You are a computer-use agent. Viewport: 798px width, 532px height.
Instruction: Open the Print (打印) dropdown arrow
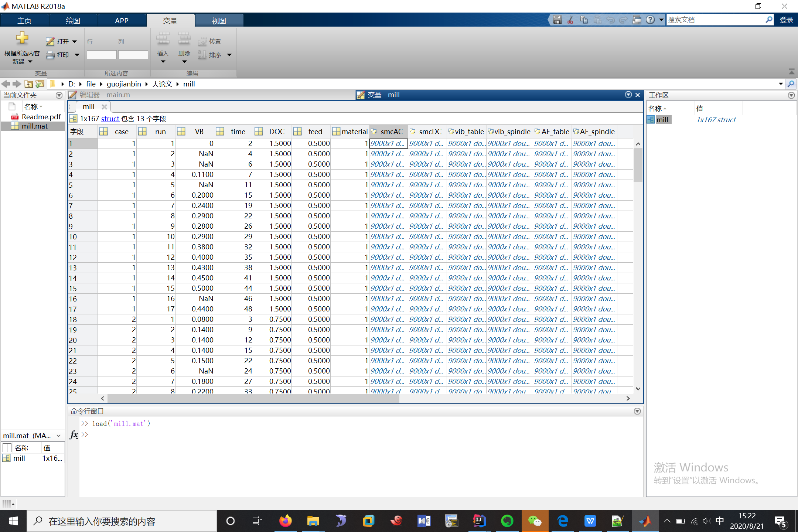pos(77,55)
